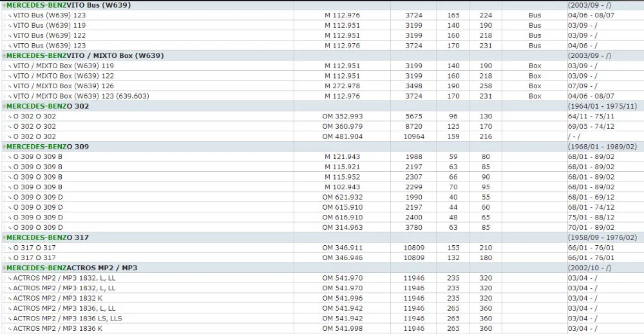This screenshot has width=644, height=334.
Task: Click engine code OM 541.998
Action: click(x=342, y=329)
